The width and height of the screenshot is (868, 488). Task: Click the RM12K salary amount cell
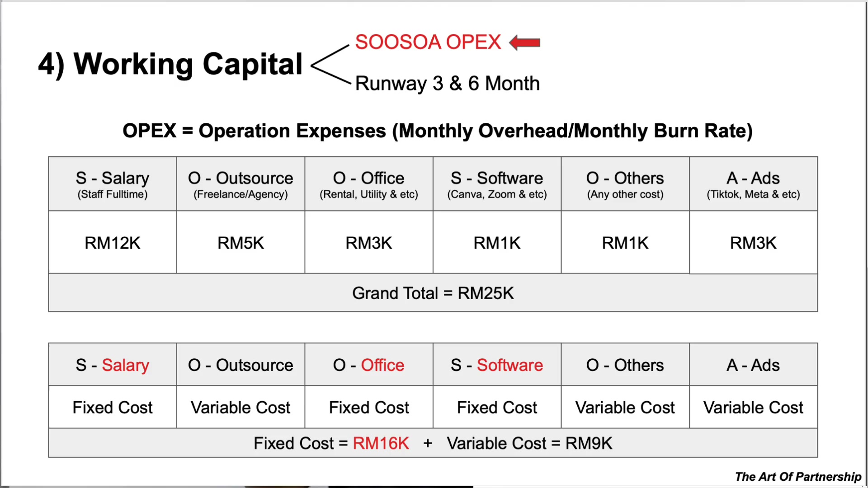(113, 243)
